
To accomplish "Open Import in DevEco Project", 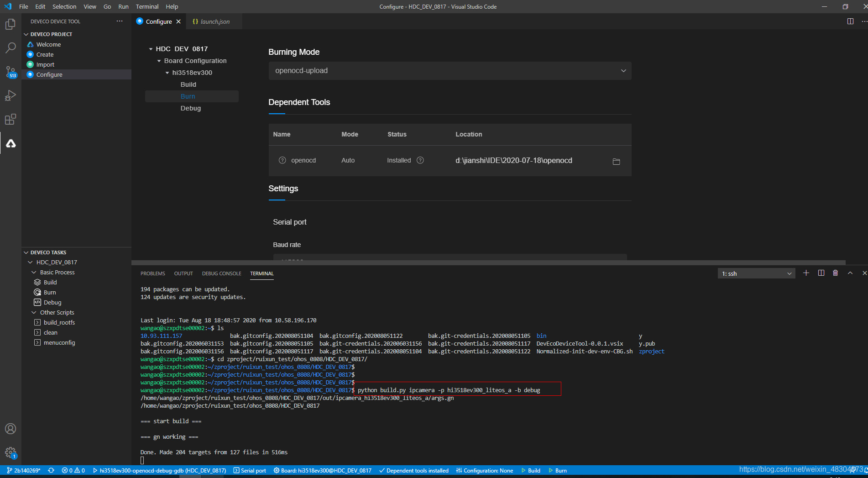I will pyautogui.click(x=45, y=64).
